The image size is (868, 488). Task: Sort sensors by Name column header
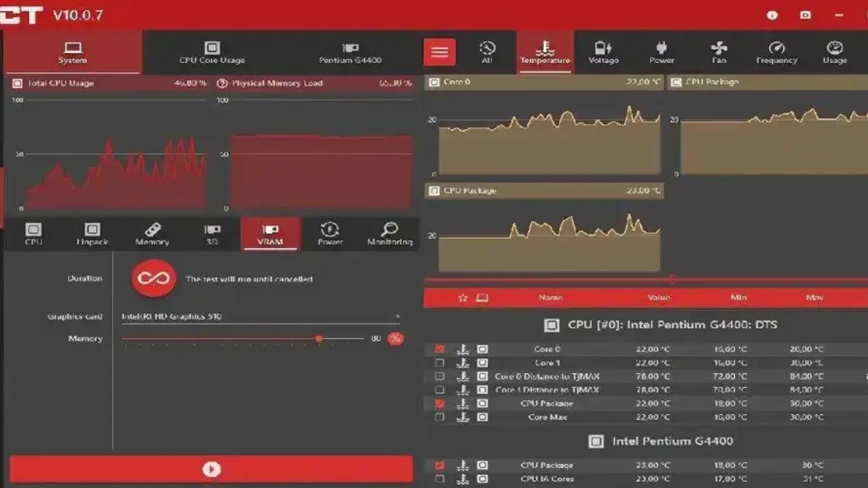click(550, 298)
